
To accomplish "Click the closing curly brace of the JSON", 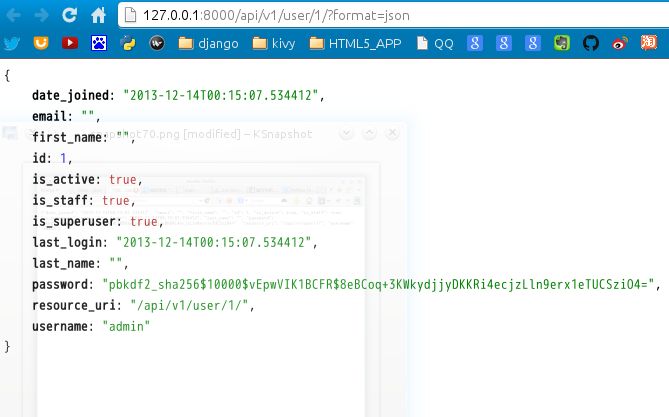I will 7,346.
